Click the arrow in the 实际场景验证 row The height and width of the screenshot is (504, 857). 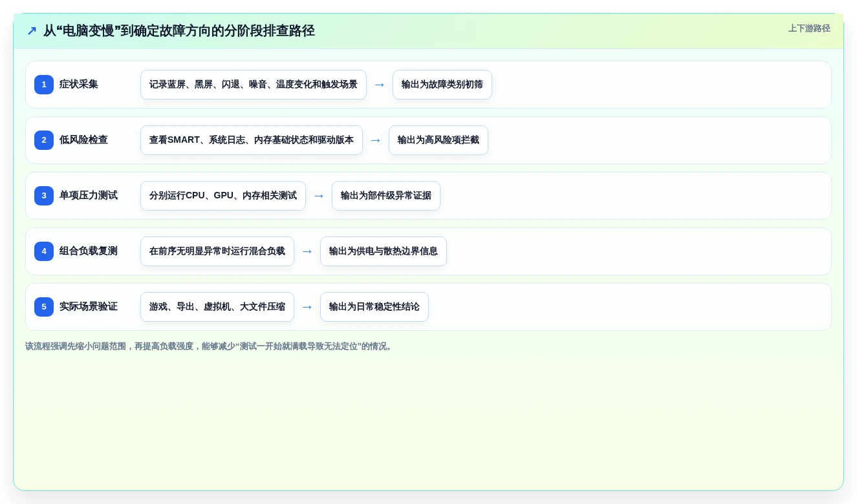(307, 307)
